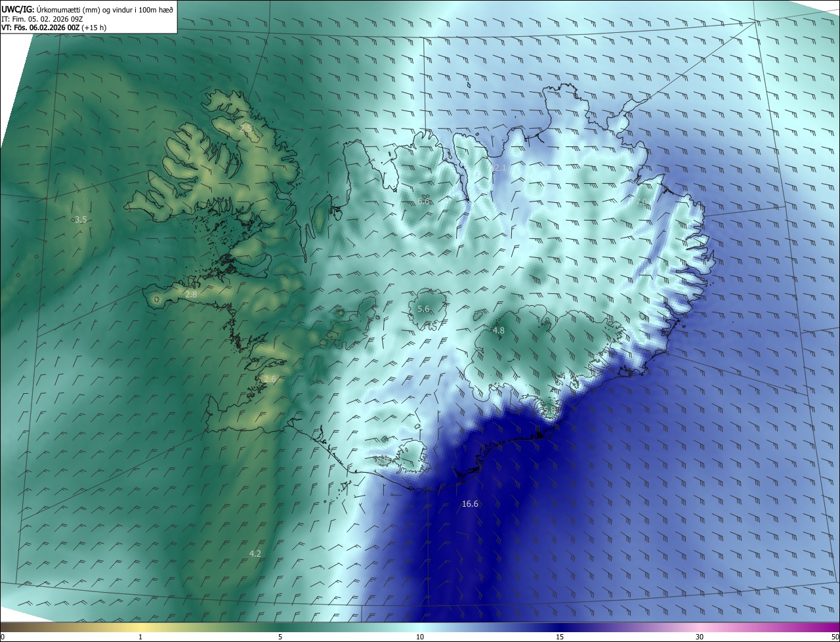Click the 30 tick on the color scale
840x642 pixels.
[700, 637]
